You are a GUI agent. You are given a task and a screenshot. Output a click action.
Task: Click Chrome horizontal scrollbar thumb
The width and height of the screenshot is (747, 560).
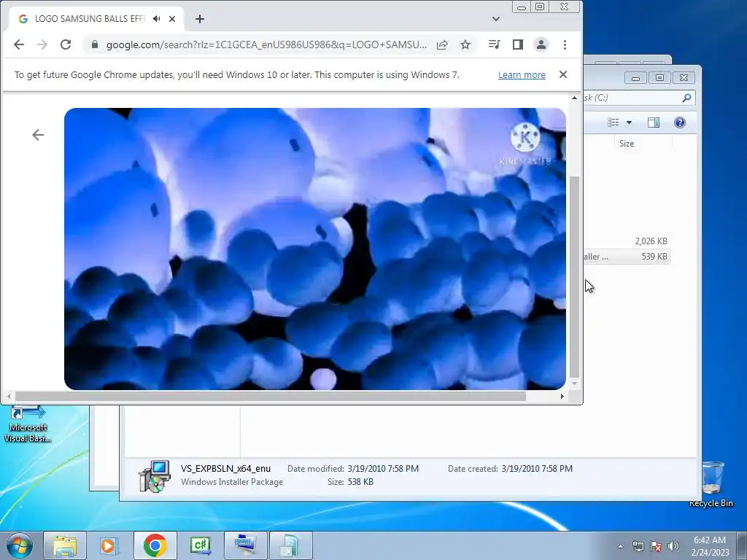tap(270, 396)
